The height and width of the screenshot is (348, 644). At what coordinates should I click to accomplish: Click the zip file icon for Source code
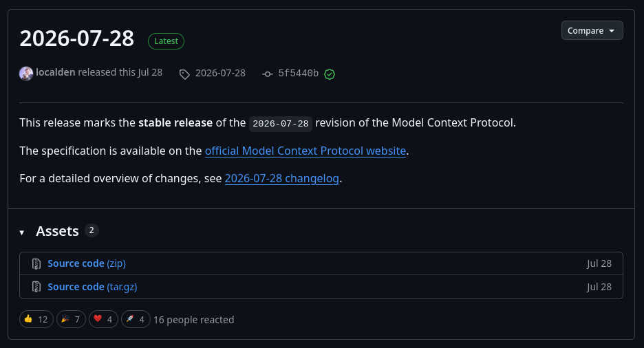[x=36, y=264]
